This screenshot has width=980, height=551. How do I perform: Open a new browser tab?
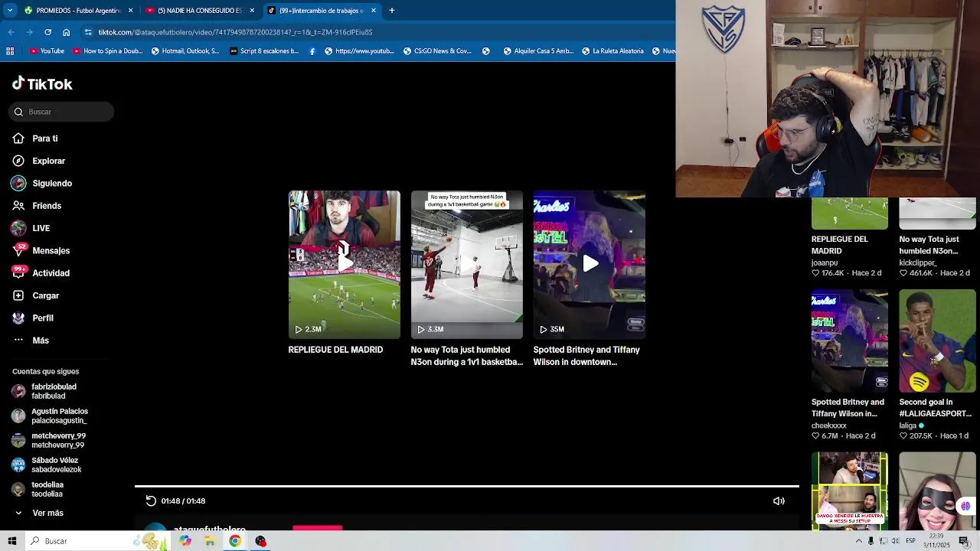[392, 11]
